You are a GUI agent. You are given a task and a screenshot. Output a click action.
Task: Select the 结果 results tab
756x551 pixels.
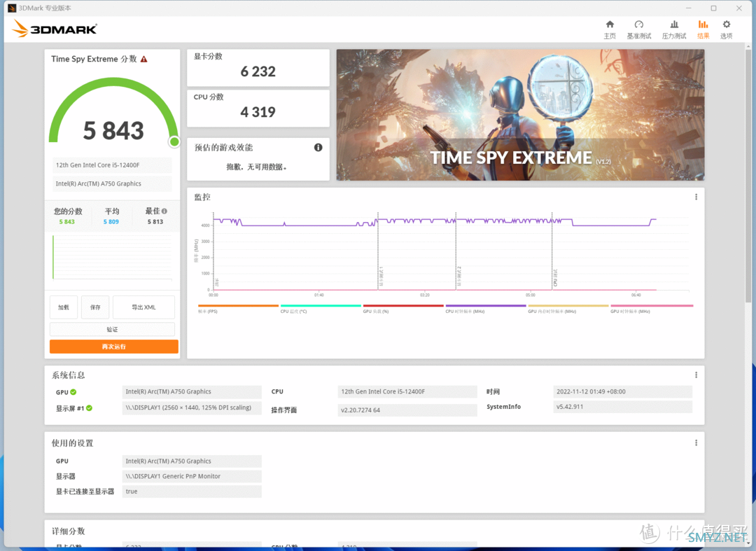coord(703,29)
